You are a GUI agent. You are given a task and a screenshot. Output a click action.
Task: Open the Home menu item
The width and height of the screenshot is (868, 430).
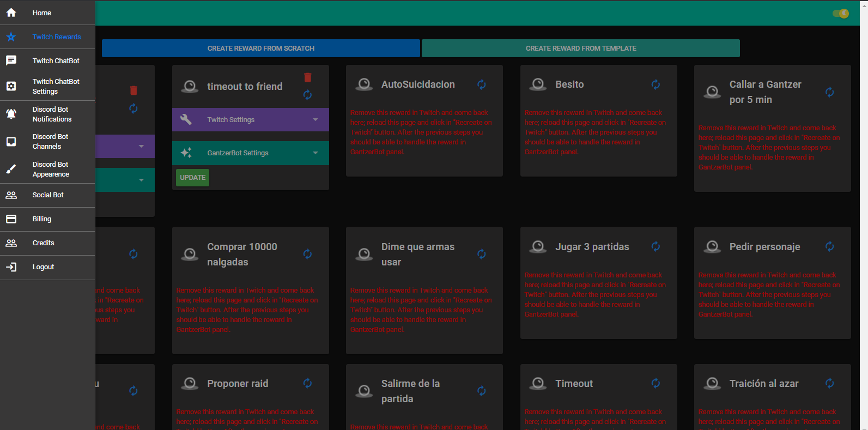click(x=47, y=13)
